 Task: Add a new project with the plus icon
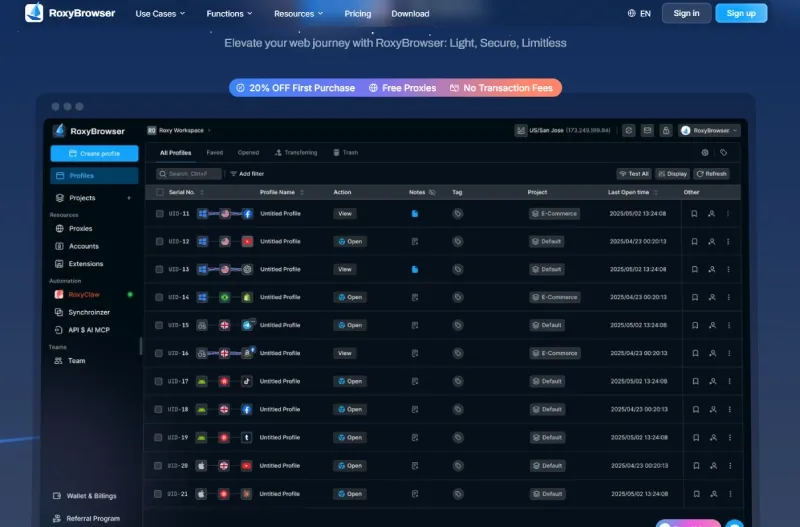[x=129, y=198]
